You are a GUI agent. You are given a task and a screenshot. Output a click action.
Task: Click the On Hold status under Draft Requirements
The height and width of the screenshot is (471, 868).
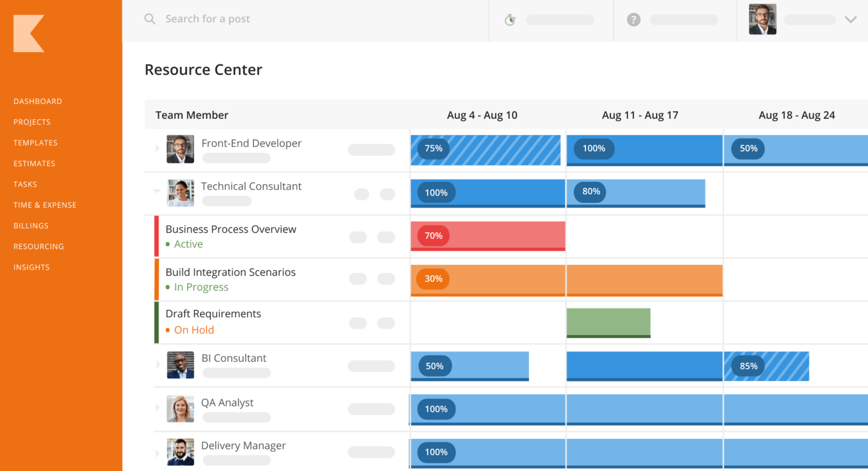[x=194, y=330]
